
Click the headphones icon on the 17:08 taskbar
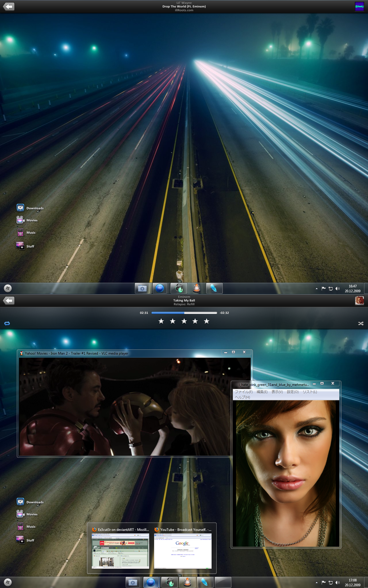169,583
